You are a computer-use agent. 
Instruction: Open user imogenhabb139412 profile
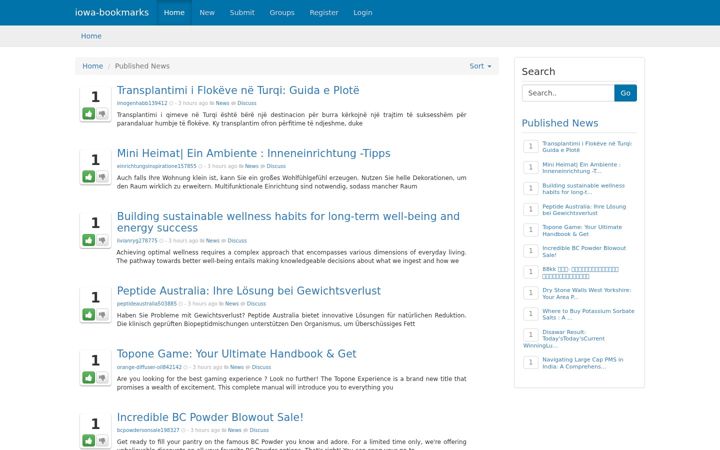pyautogui.click(x=142, y=103)
